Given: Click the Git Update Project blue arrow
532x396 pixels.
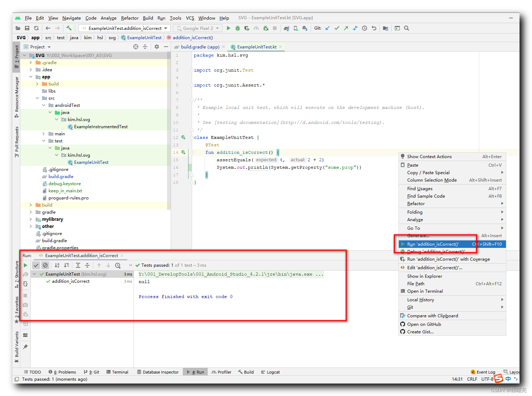Looking at the screenshot, I should (x=327, y=28).
